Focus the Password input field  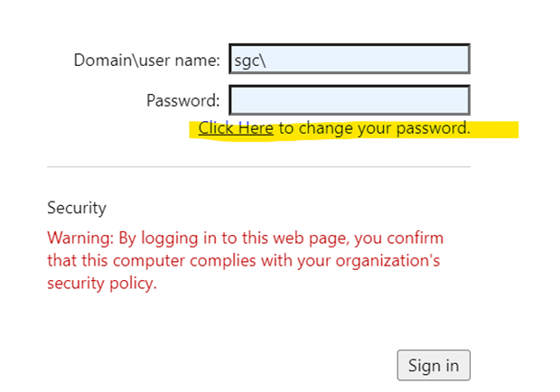pyautogui.click(x=350, y=99)
